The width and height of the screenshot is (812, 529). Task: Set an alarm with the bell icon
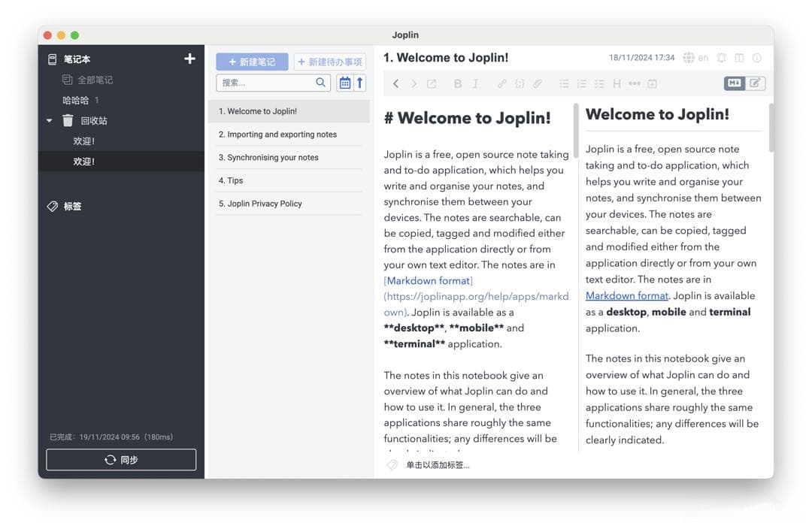(721, 57)
